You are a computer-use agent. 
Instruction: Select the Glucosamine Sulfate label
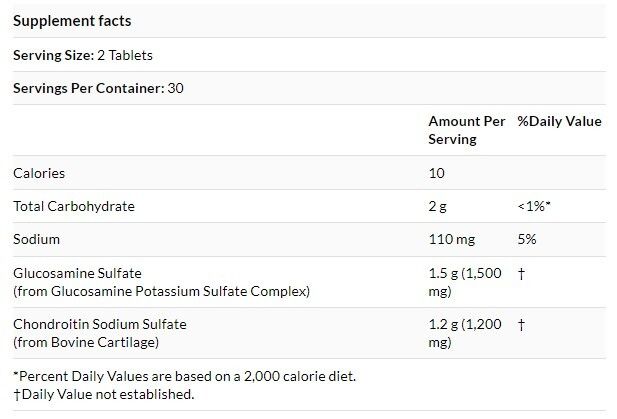(x=77, y=273)
